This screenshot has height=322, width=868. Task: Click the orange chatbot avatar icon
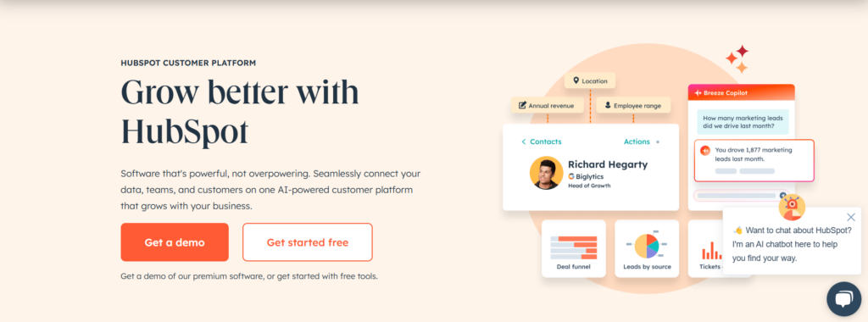point(793,208)
